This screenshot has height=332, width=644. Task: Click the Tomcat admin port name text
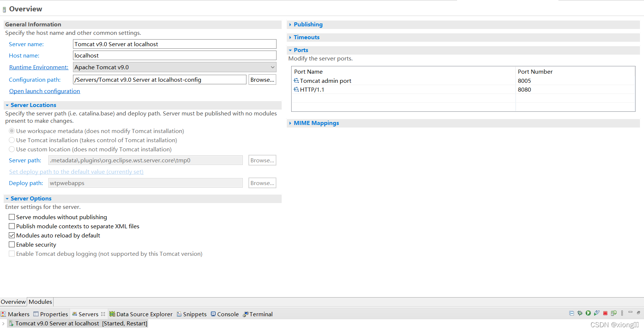(326, 81)
